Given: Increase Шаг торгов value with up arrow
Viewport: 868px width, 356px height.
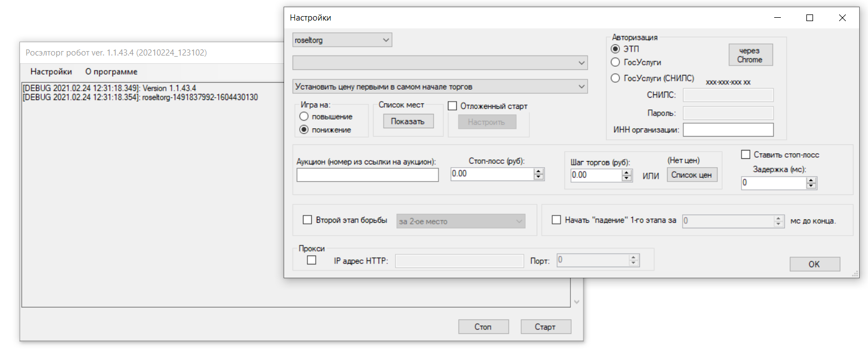Looking at the screenshot, I should pyautogui.click(x=627, y=172).
